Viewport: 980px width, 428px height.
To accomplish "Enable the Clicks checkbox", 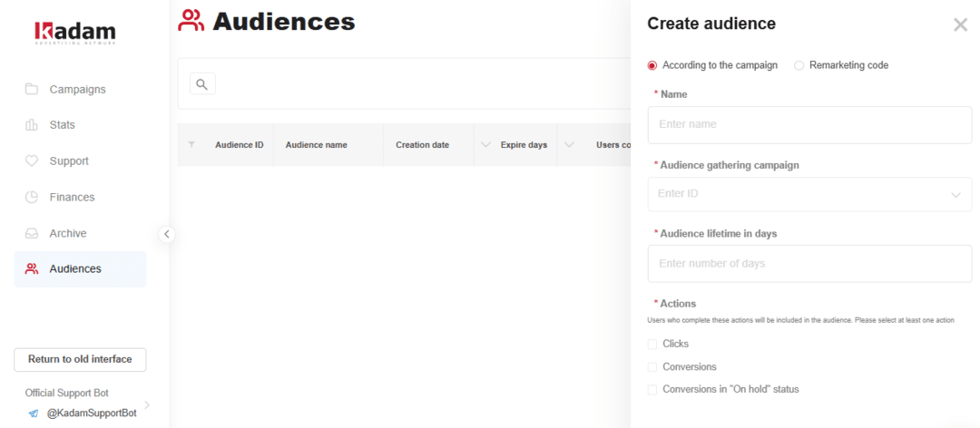I will 652,345.
